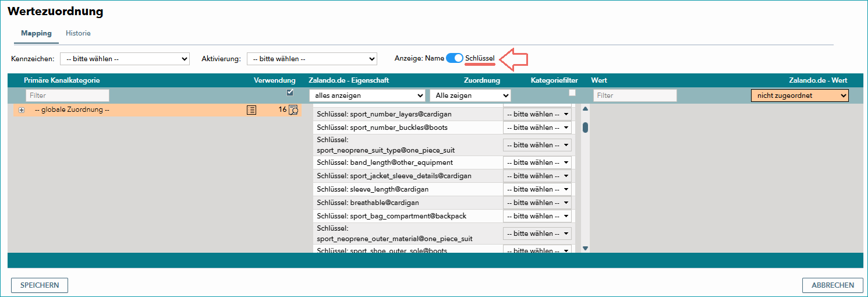This screenshot has height=297, width=868.
Task: Open the list icon in globale Zuordnung row
Action: pyautogui.click(x=251, y=109)
